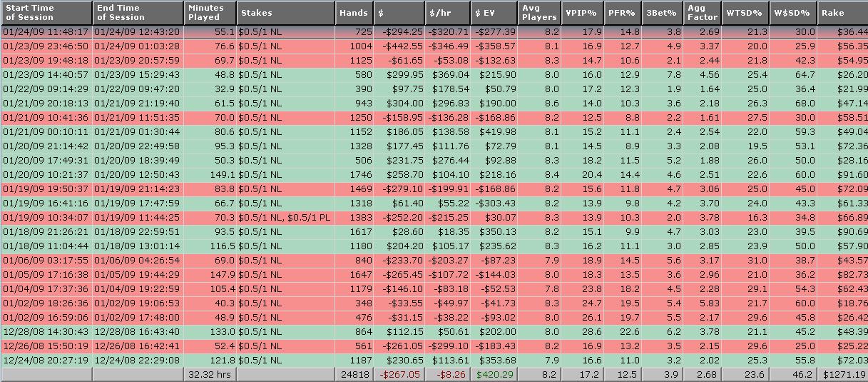Sort by Minutes Played column header
The height and width of the screenshot is (382, 868).
tap(210, 12)
